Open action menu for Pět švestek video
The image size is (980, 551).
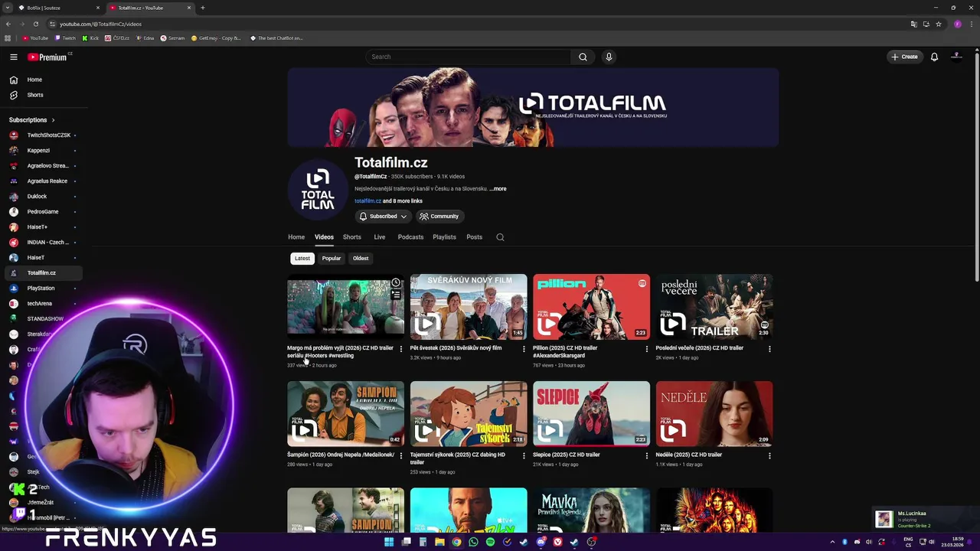[x=524, y=349]
